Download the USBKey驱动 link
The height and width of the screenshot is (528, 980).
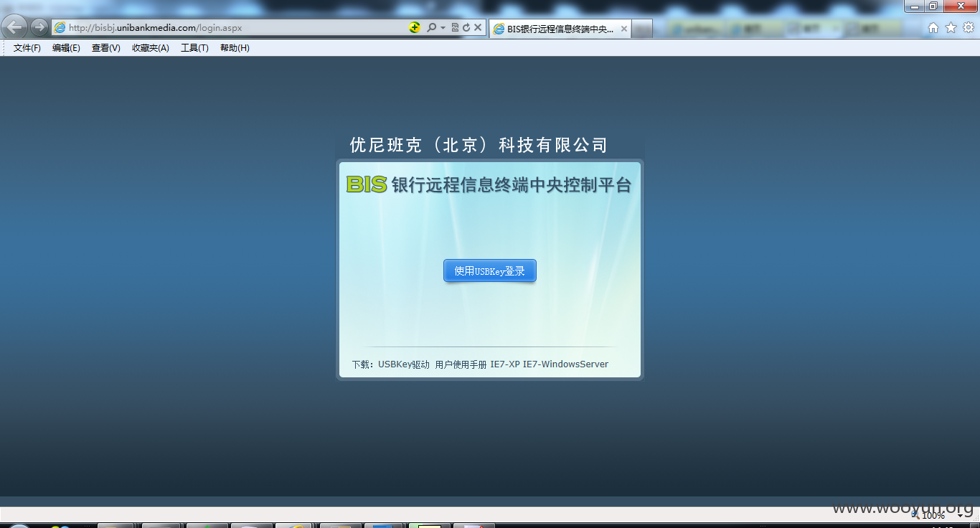pyautogui.click(x=404, y=364)
